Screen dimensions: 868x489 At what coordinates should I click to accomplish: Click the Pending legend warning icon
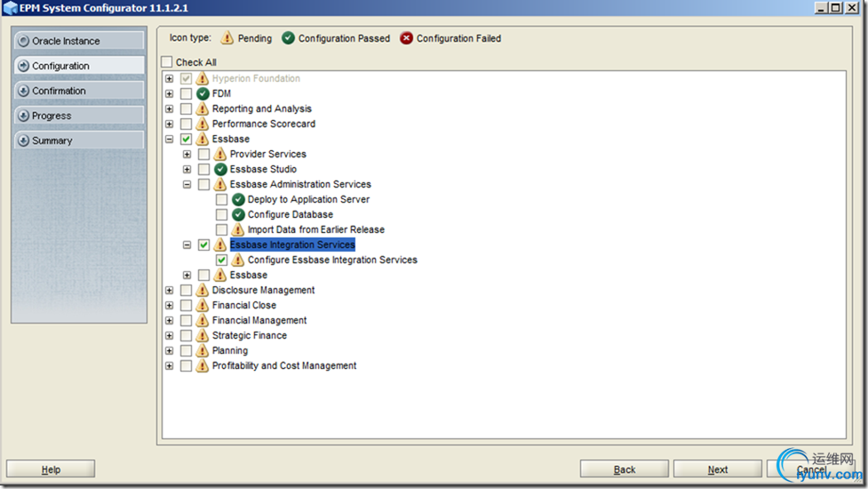227,37
